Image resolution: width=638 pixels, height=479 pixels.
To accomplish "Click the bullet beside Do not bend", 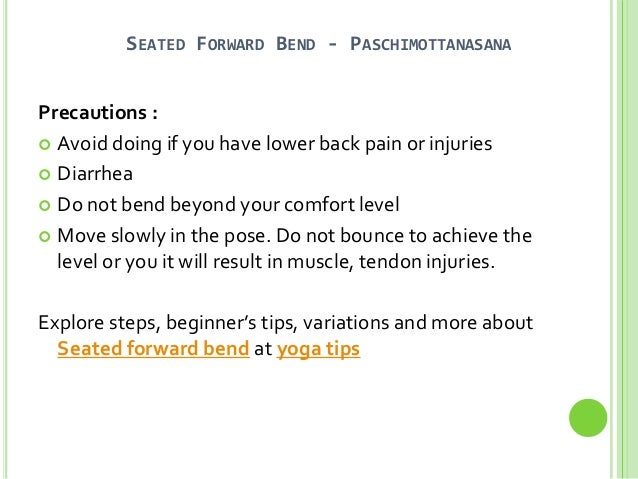I will [44, 206].
